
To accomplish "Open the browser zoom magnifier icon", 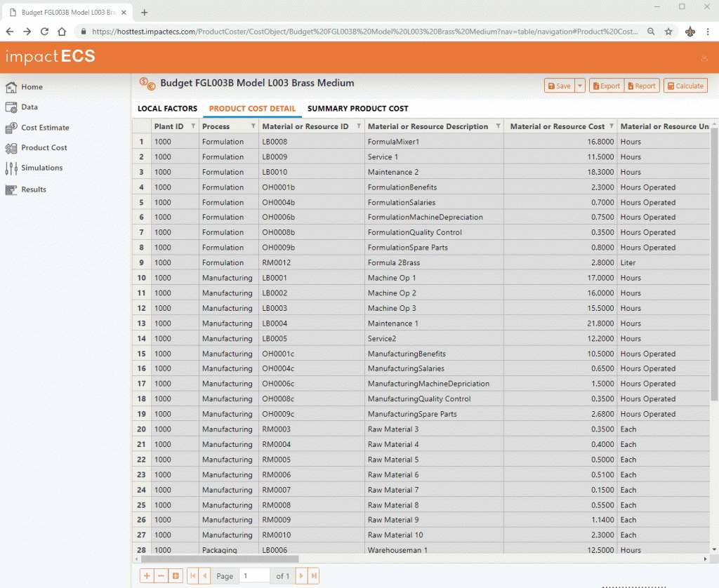I will click(651, 32).
